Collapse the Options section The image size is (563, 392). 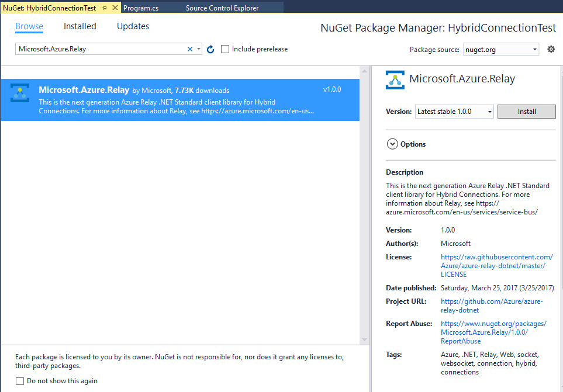click(x=392, y=144)
